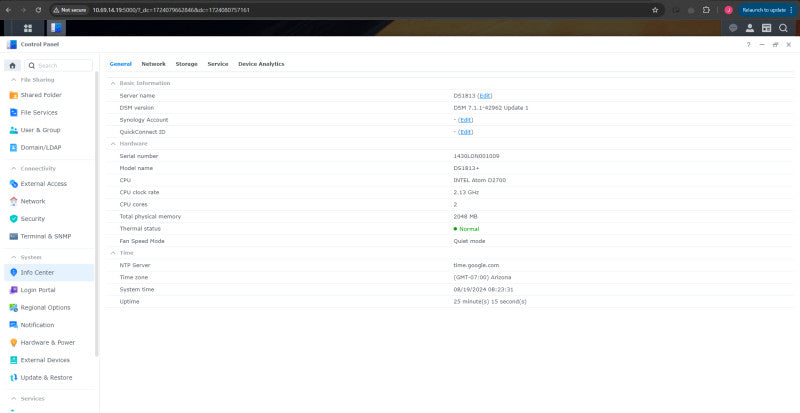Collapse the File Sharing section

(13, 80)
